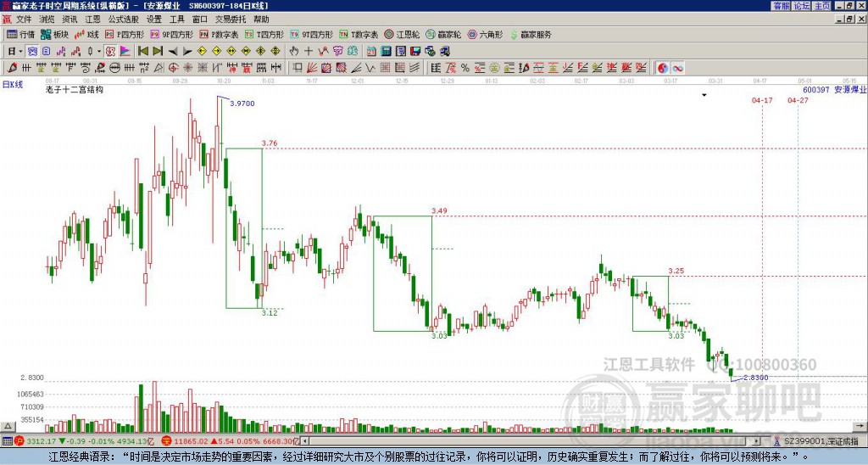The width and height of the screenshot is (868, 465).
Task: Click the 04-27 date marker
Action: point(798,100)
